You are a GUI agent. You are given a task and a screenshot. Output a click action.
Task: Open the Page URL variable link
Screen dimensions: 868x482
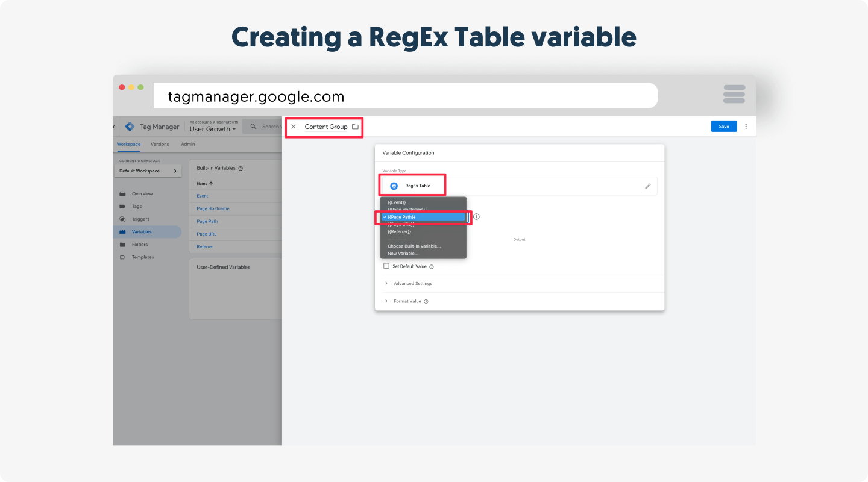pyautogui.click(x=206, y=234)
